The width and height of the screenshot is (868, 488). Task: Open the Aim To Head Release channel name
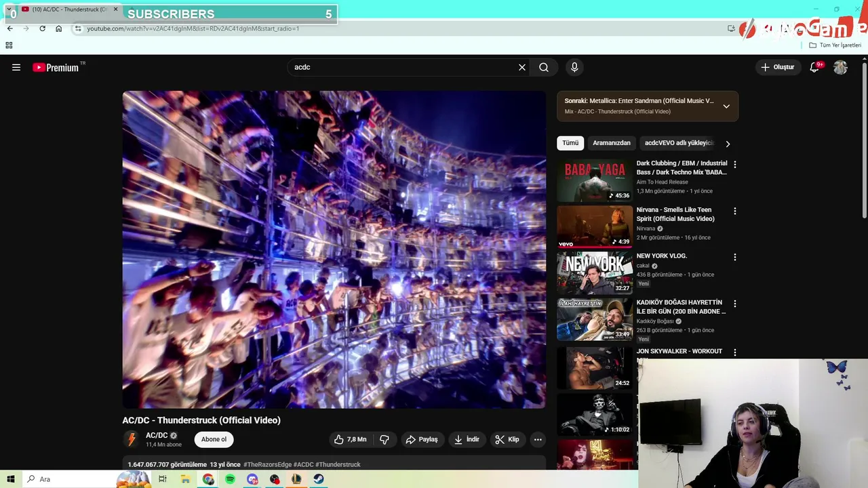[662, 182]
